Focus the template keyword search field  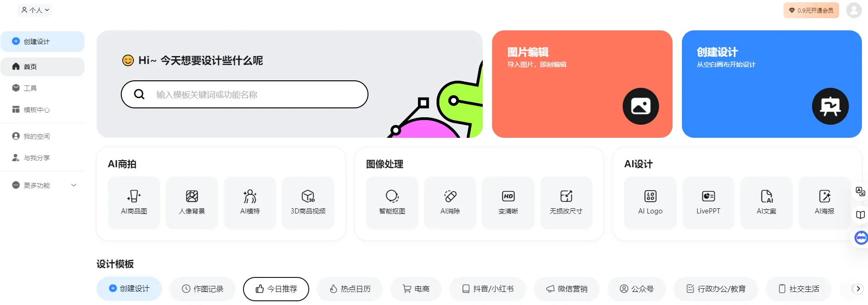pos(244,94)
